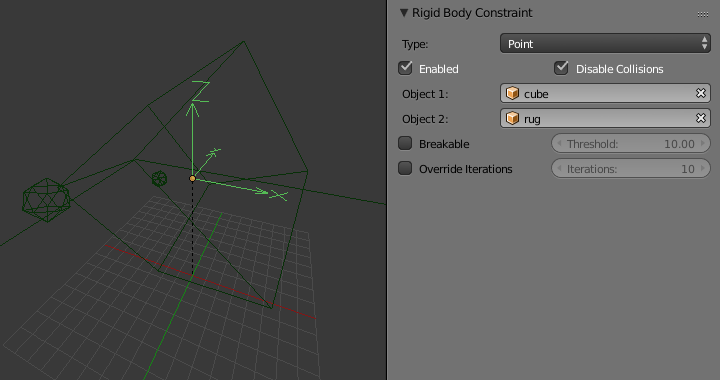Click the orange origin point in viewport
720x380 pixels.
tap(192, 179)
